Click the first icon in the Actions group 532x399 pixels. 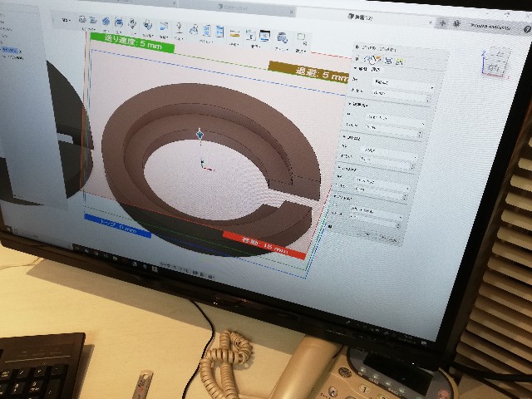pyautogui.click(x=194, y=30)
